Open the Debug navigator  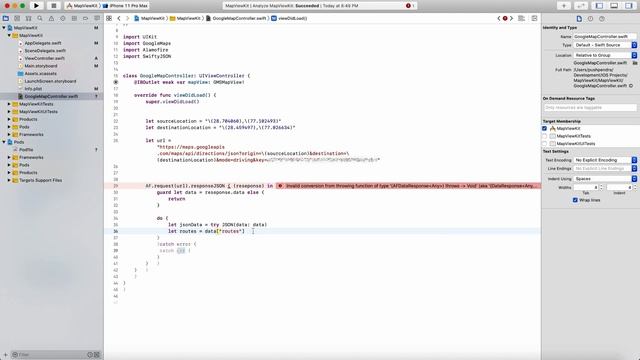74,18
